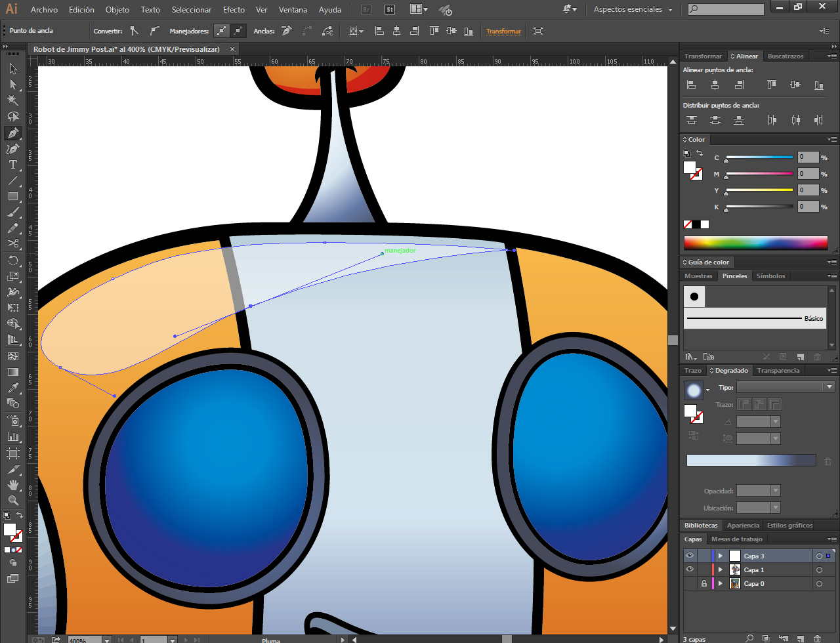Click the locate object magnifier in Capas
The image size is (840, 643).
[749, 638]
